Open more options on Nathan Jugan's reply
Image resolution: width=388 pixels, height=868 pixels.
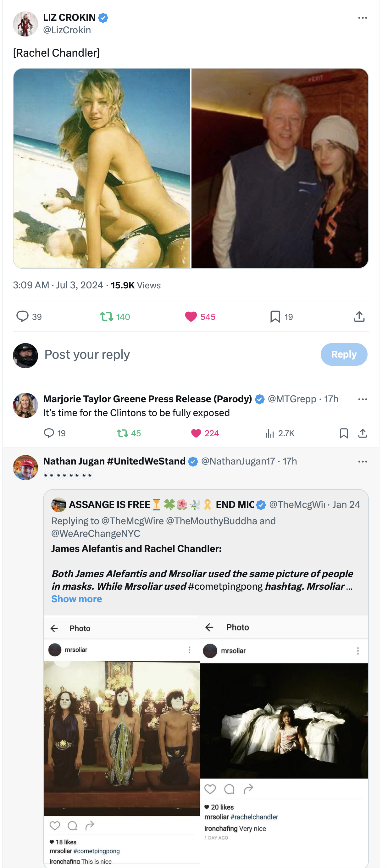point(363,462)
